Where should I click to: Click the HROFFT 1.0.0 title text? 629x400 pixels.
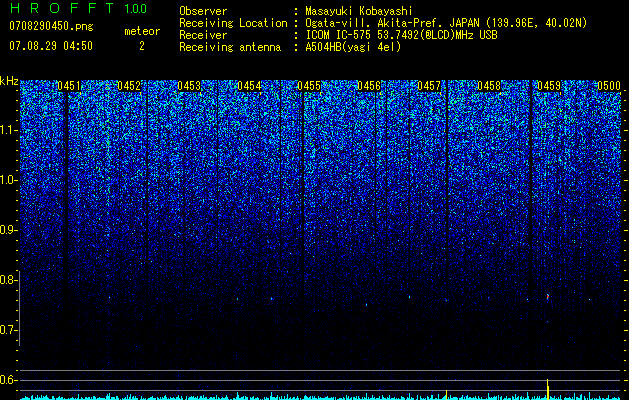(79, 8)
